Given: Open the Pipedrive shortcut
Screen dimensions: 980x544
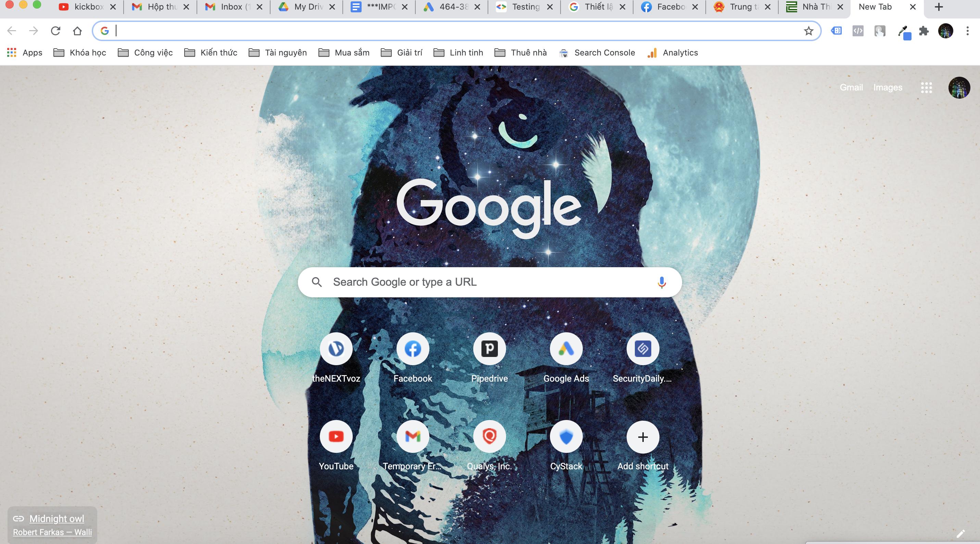Looking at the screenshot, I should 490,358.
